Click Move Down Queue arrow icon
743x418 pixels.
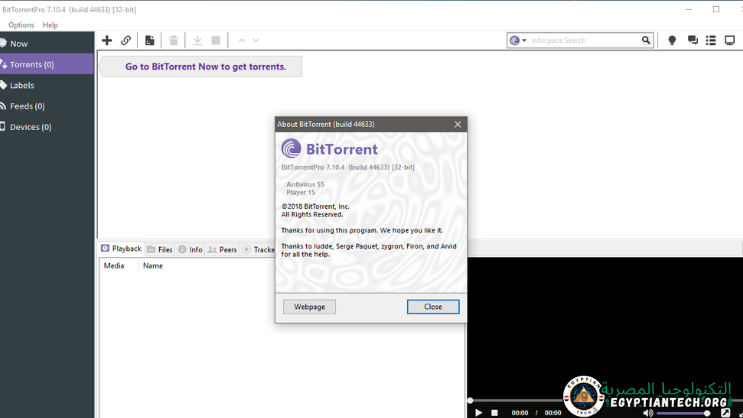256,41
